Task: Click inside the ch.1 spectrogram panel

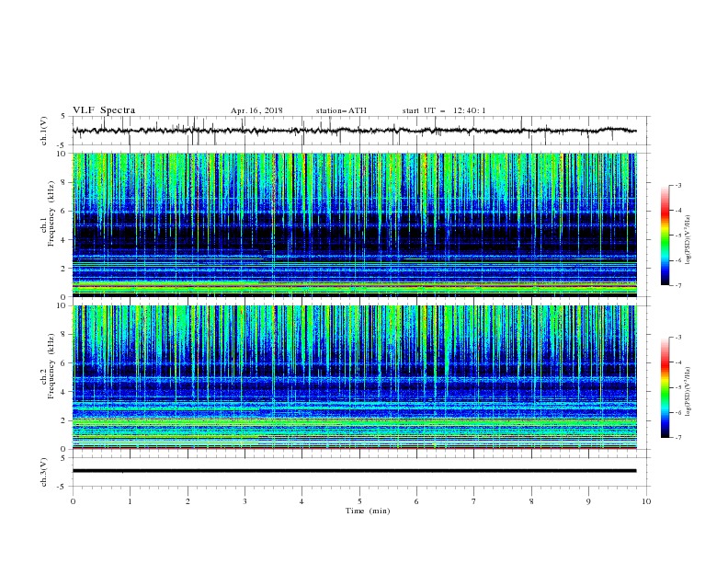Action: tap(355, 224)
